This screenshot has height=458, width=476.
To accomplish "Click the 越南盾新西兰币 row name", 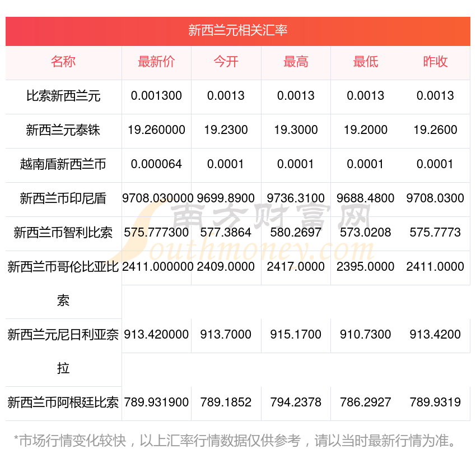I will pyautogui.click(x=63, y=164).
